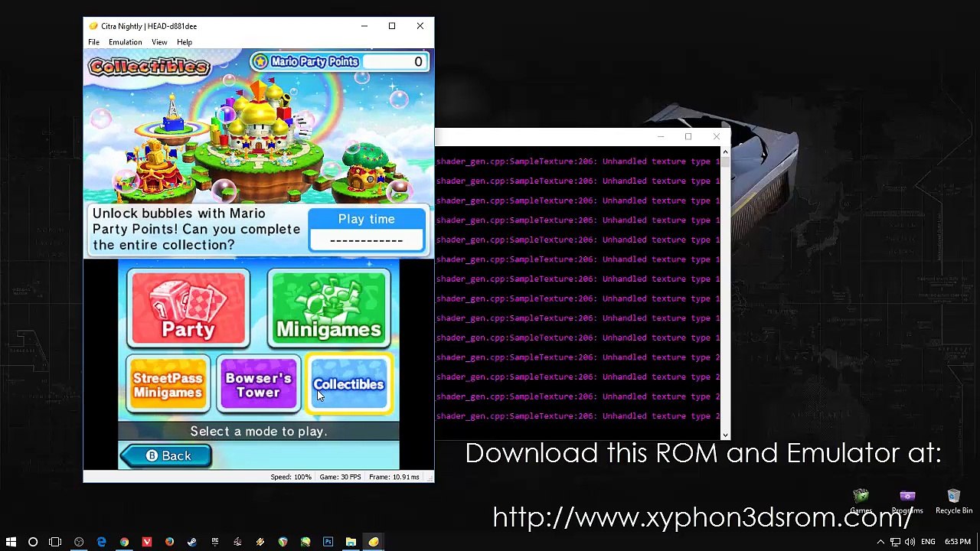Show hidden system tray icons
This screenshot has width=980, height=551.
coord(880,542)
